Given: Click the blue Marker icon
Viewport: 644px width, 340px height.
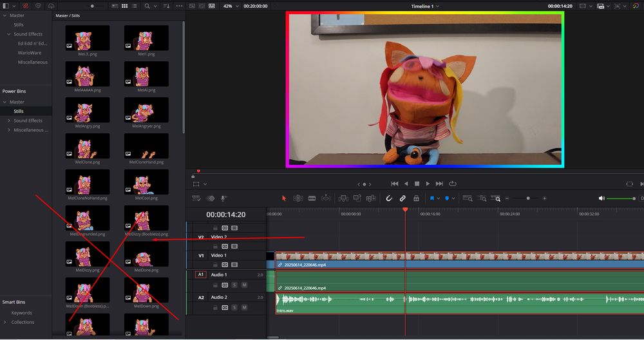Looking at the screenshot, I should tap(447, 198).
